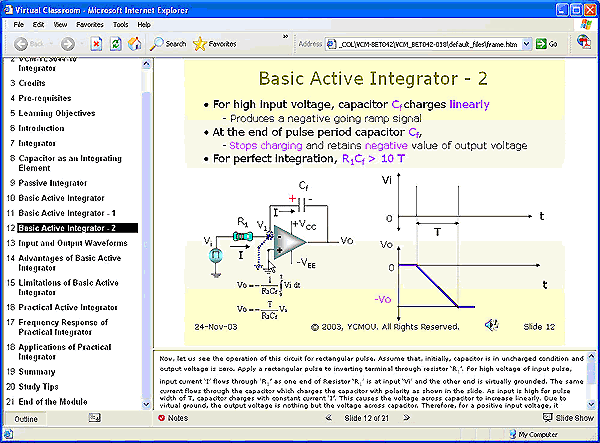The width and height of the screenshot is (600, 443).
Task: Click the Slide 12 of 21 indicator
Action: click(x=366, y=418)
